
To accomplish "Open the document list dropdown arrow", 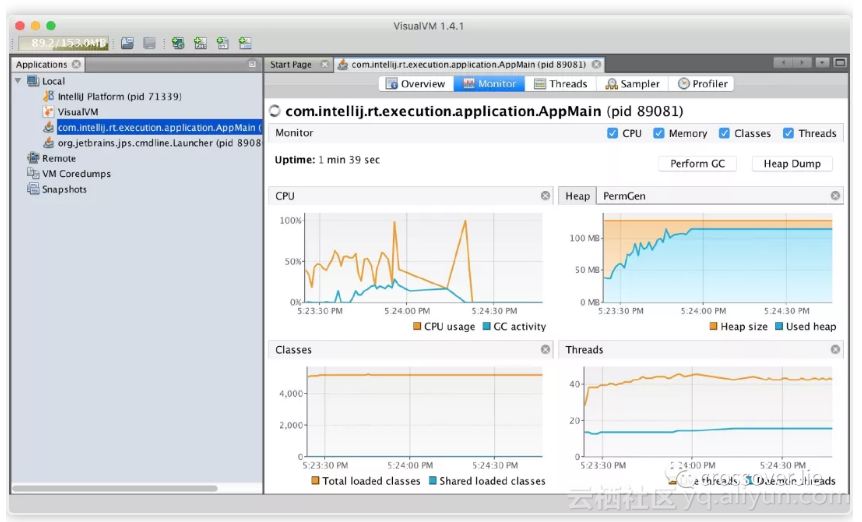I will pos(822,63).
